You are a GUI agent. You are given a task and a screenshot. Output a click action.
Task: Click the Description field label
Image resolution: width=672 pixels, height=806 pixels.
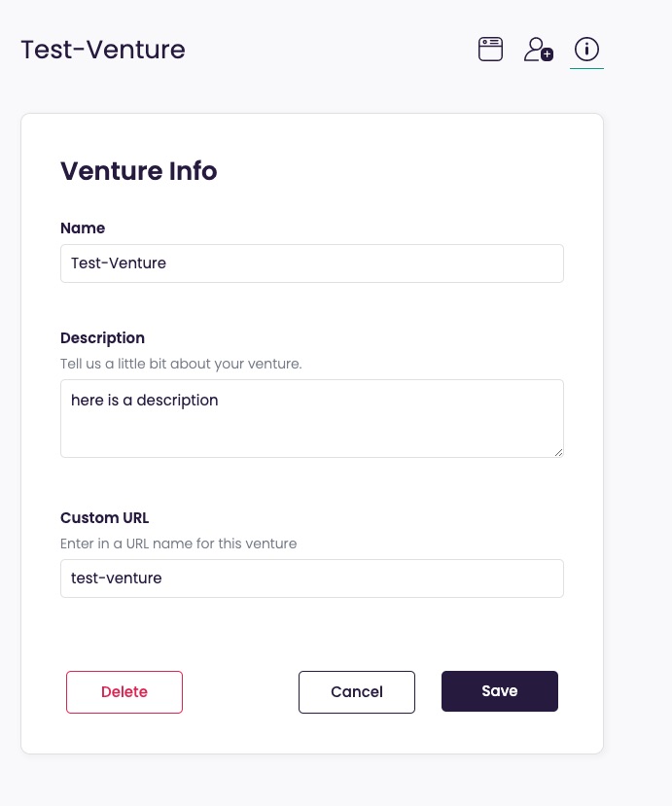tap(102, 337)
